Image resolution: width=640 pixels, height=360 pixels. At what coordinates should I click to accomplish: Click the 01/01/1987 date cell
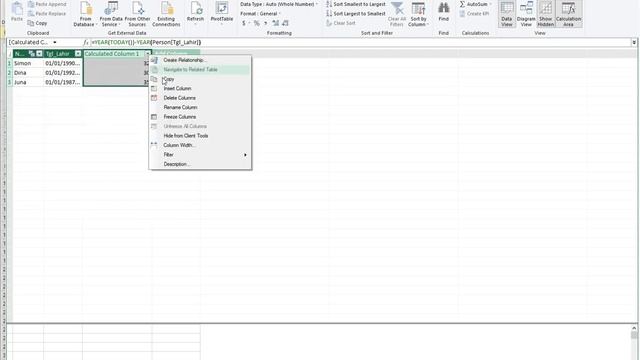click(x=63, y=82)
